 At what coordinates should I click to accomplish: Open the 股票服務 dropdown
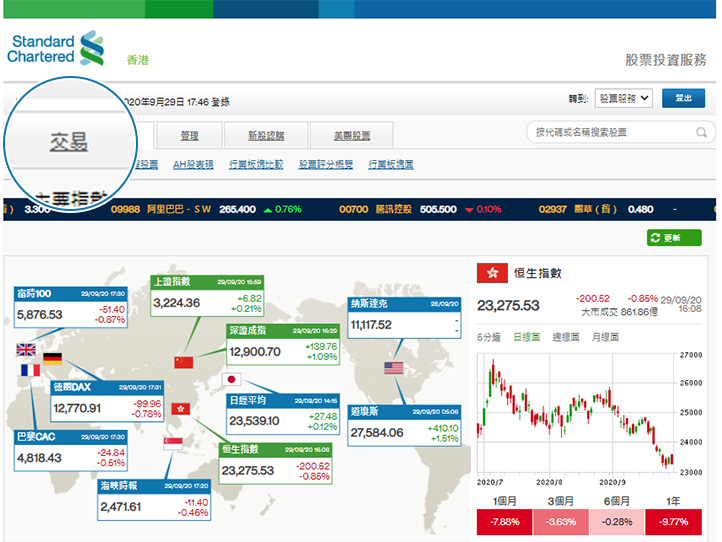(x=624, y=98)
